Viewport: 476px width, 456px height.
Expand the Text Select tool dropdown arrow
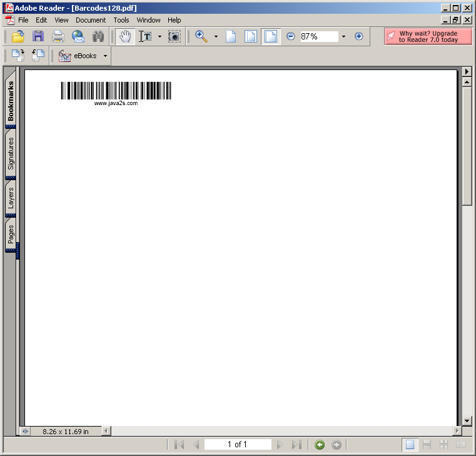tap(160, 36)
